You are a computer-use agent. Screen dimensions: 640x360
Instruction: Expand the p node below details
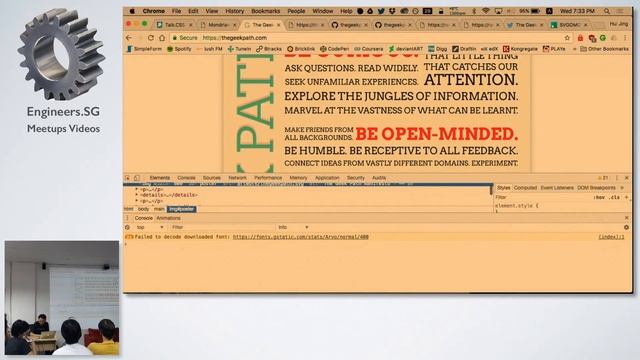(x=137, y=201)
